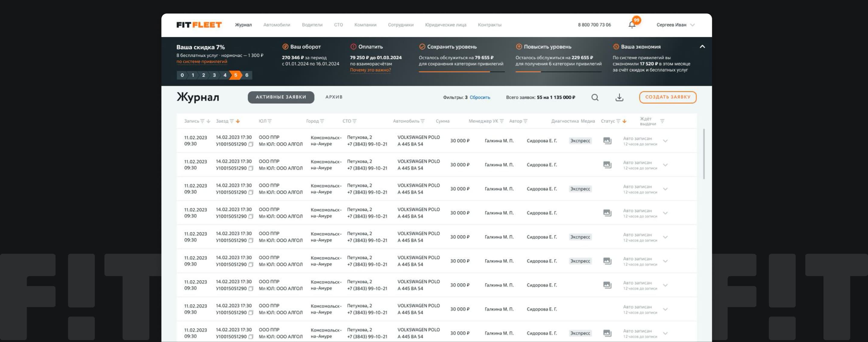868x342 pixels.
Task: Open the filter icon of Ждёт выдачи column
Action: [662, 121]
